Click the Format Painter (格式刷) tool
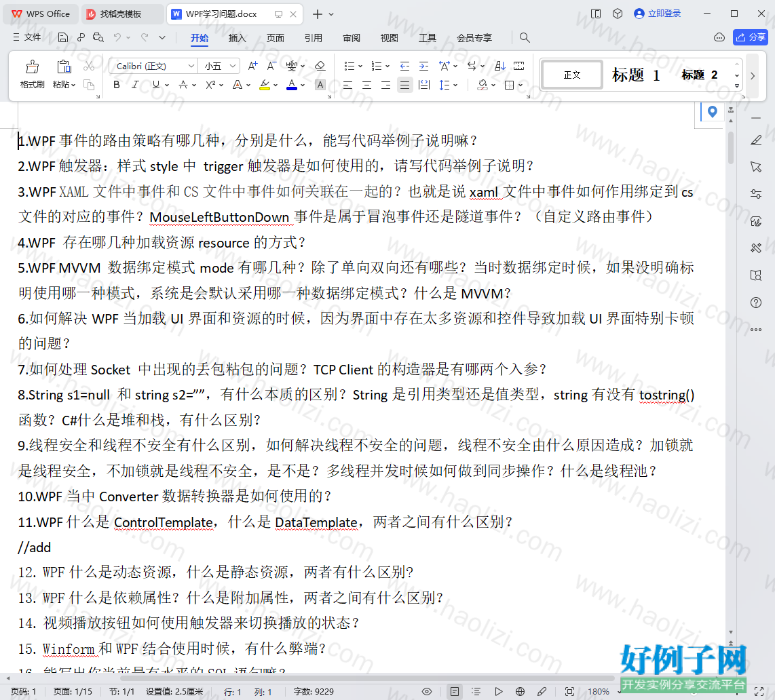Screen dimensions: 775x700 click(32, 74)
